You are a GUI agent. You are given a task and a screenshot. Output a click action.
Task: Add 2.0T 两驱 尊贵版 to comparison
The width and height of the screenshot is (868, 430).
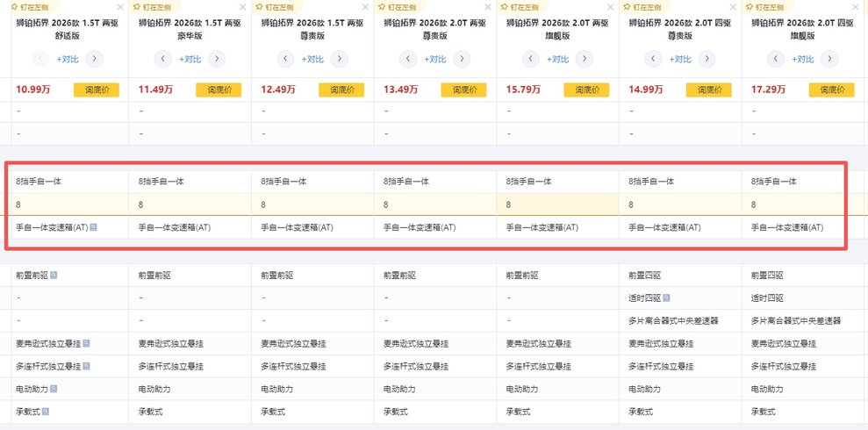(434, 59)
